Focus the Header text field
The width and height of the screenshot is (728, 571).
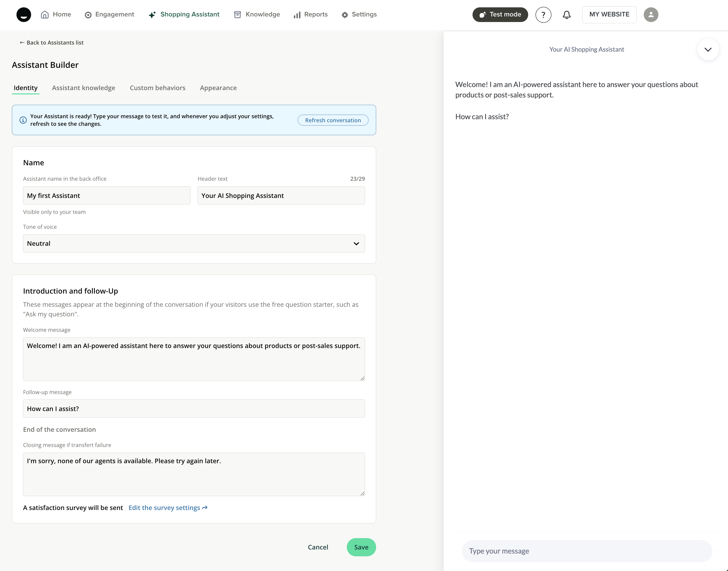tap(281, 196)
